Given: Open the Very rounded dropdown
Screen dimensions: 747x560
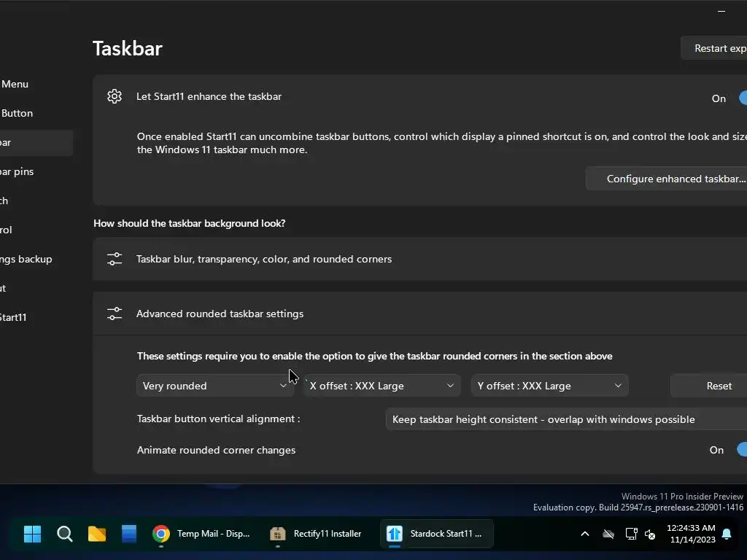Looking at the screenshot, I should coord(215,386).
